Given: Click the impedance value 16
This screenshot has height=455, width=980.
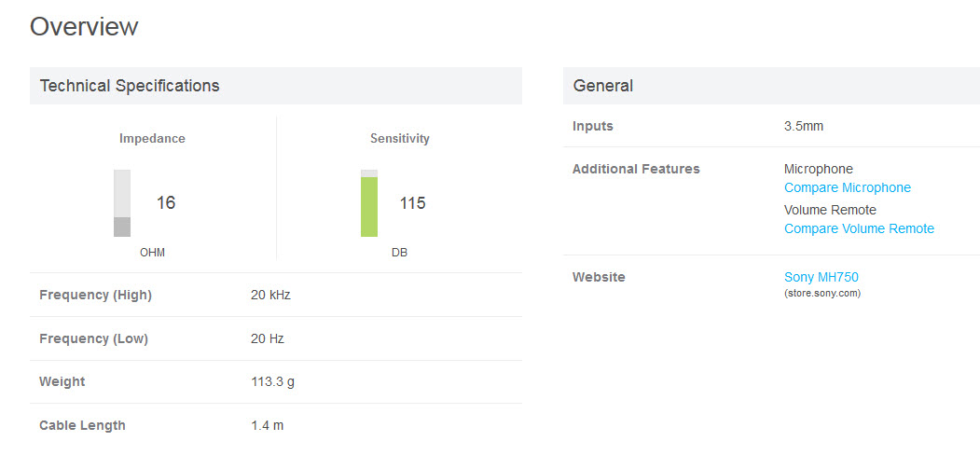Looking at the screenshot, I should [x=166, y=203].
